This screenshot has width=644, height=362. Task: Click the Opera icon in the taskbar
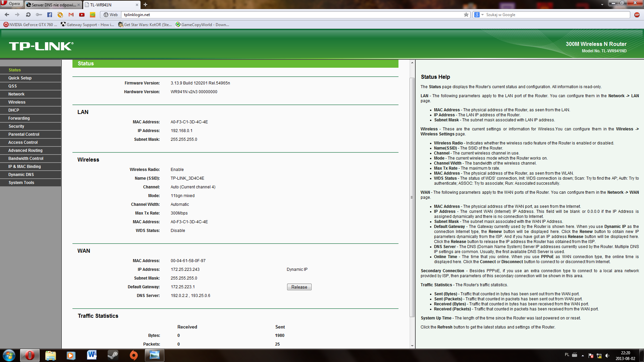(x=30, y=355)
